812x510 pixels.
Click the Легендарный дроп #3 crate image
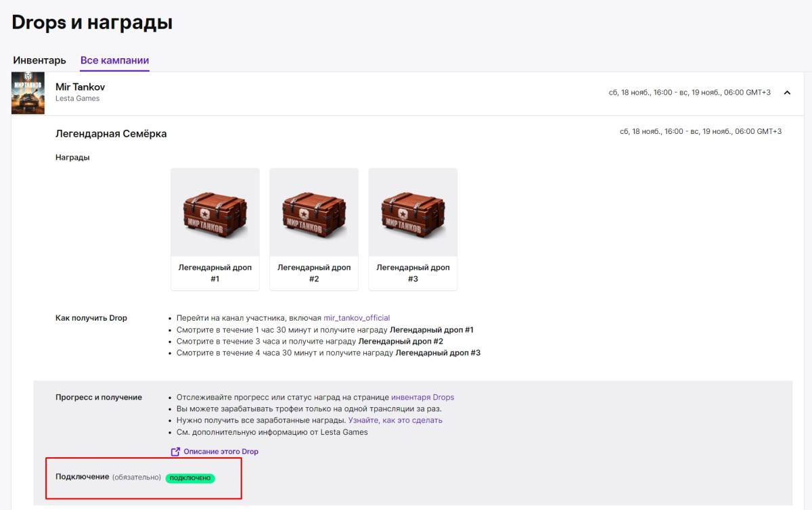413,212
